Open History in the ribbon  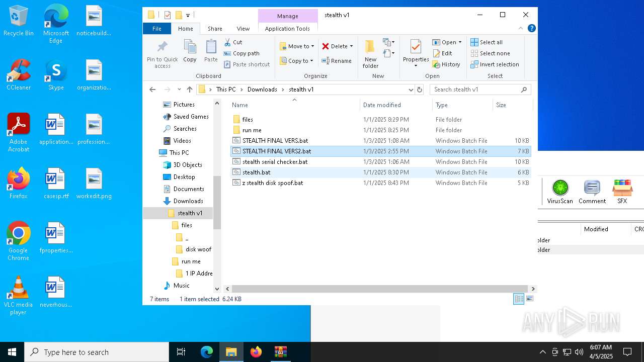[x=446, y=64]
